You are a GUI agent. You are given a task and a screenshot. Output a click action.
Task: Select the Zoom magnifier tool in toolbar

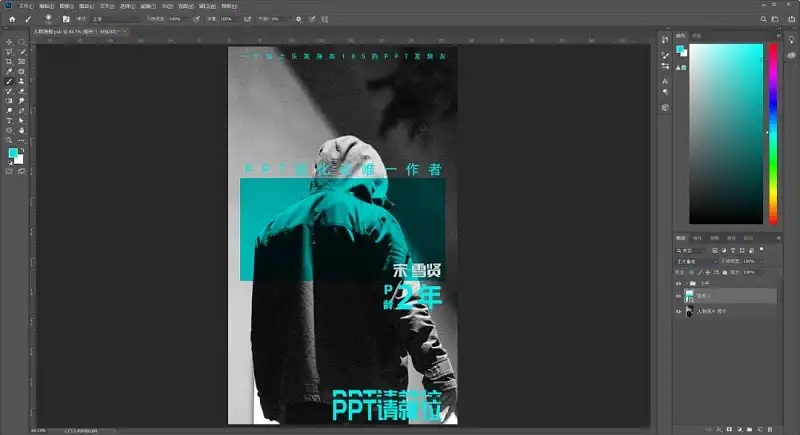coord(9,140)
